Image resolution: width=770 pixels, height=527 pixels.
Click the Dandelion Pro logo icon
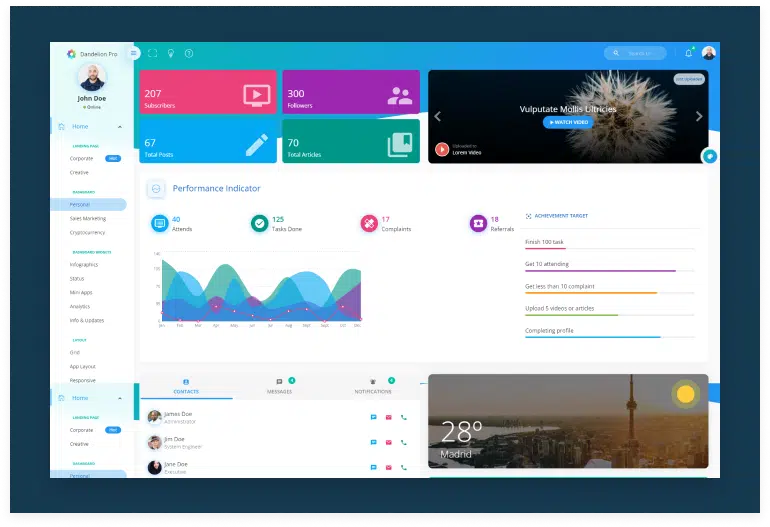click(x=71, y=54)
